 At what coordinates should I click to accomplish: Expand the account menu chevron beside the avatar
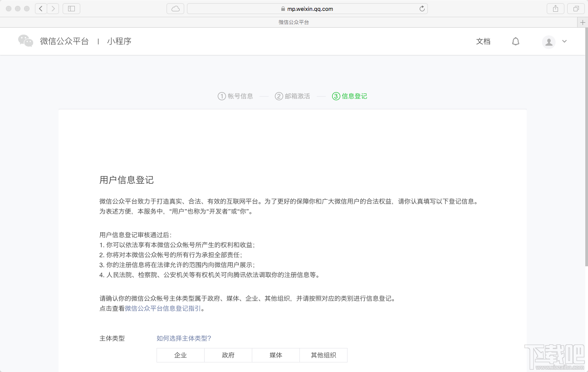(x=564, y=41)
